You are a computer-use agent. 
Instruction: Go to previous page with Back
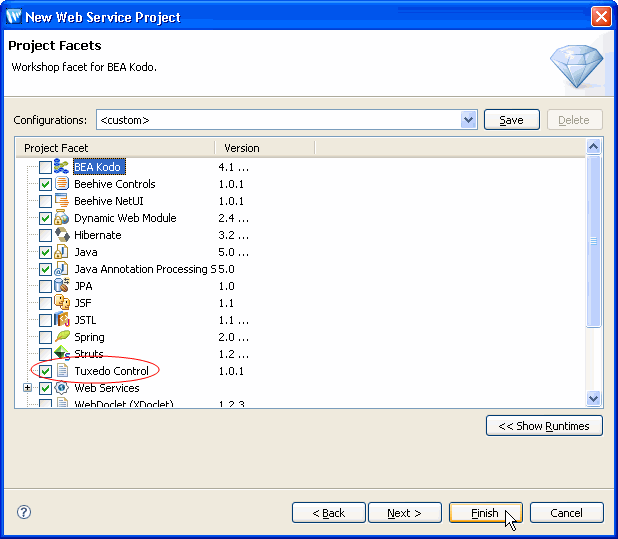[329, 513]
